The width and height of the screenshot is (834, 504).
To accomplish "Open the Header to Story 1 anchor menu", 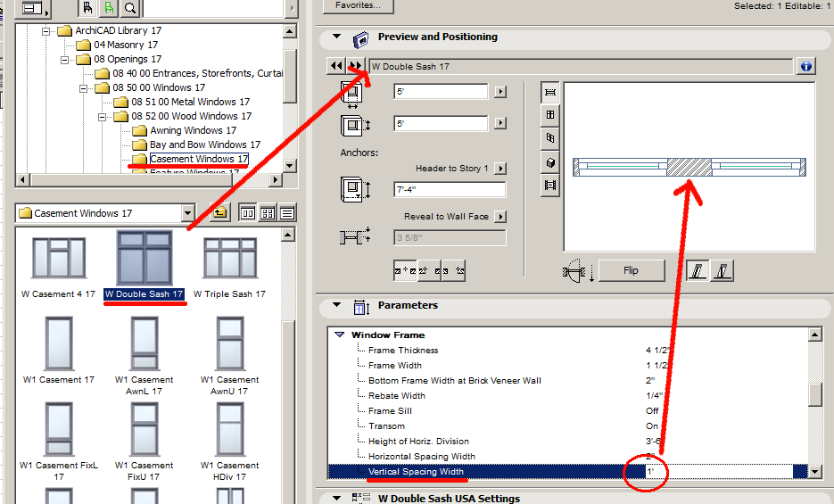I will click(500, 169).
